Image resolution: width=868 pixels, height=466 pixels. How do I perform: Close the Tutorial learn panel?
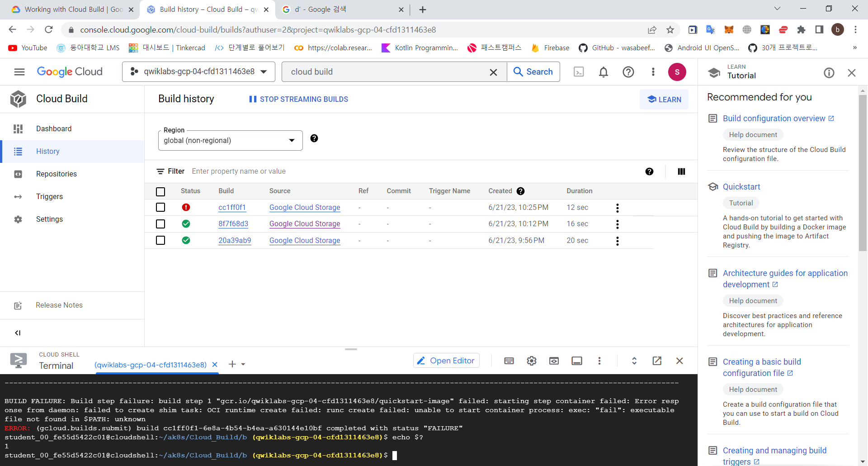[x=852, y=73]
